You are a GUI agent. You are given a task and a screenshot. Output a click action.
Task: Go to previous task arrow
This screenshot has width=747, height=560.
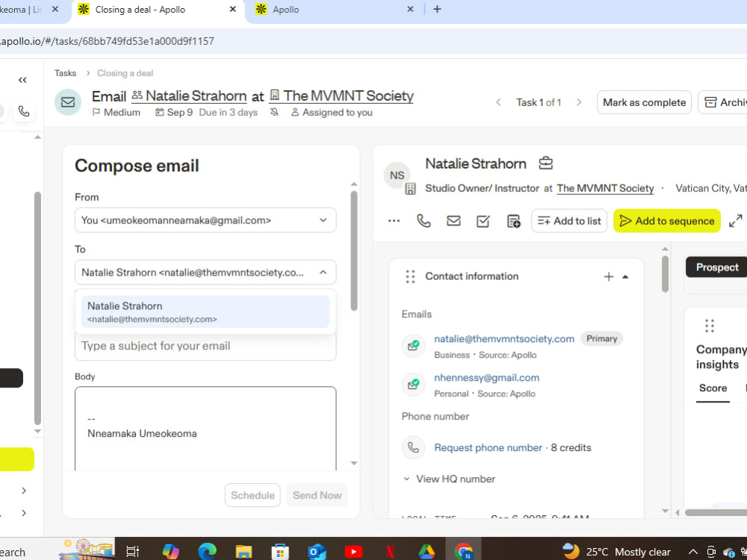[498, 102]
